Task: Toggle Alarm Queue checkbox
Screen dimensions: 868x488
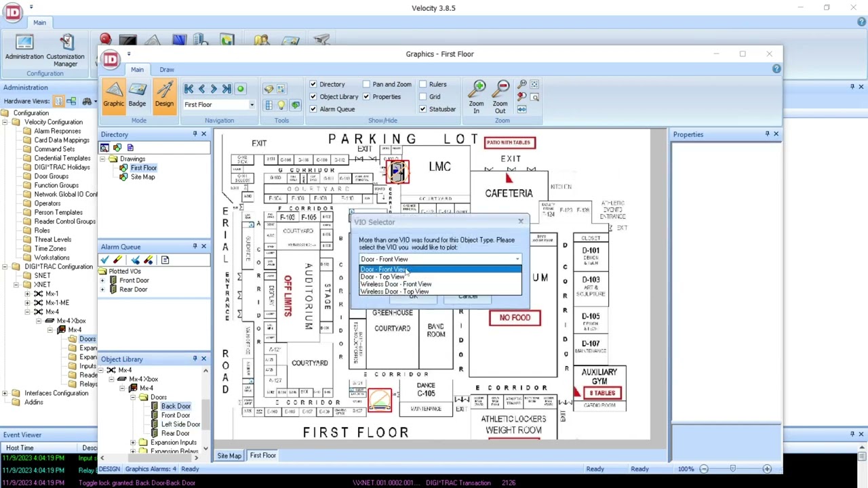Action: 313,109
